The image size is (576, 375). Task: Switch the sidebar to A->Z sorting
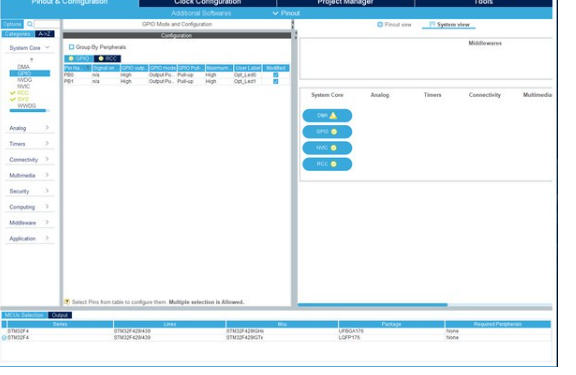(44, 34)
